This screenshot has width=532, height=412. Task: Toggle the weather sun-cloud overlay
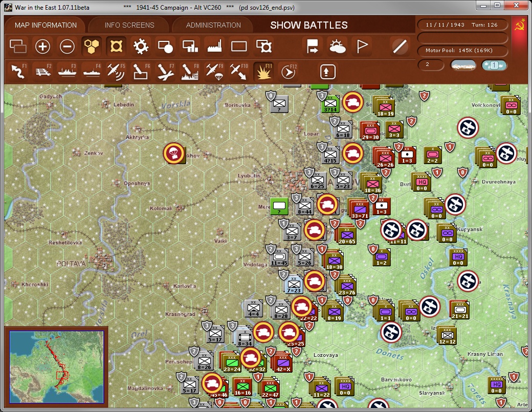(337, 47)
